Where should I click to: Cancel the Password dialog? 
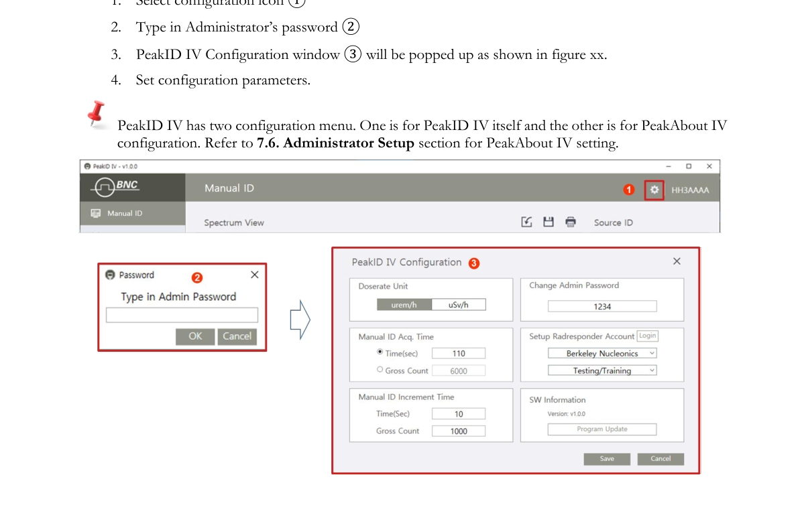tap(237, 336)
